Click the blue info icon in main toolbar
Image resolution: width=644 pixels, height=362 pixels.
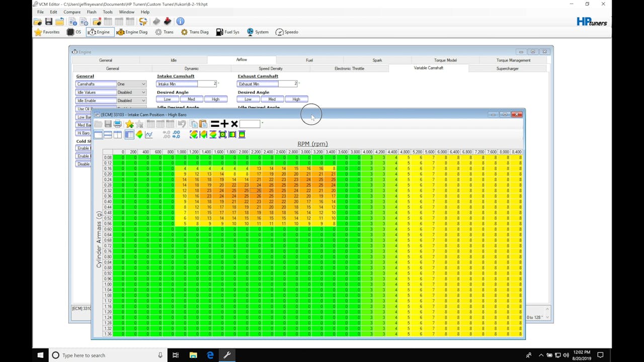point(180,22)
